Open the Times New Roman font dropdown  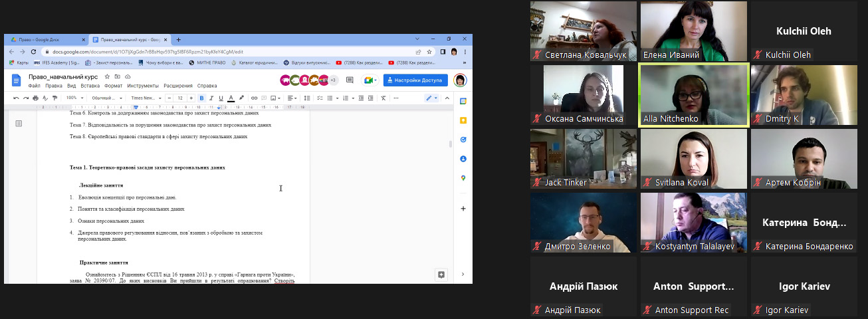pyautogui.click(x=145, y=98)
